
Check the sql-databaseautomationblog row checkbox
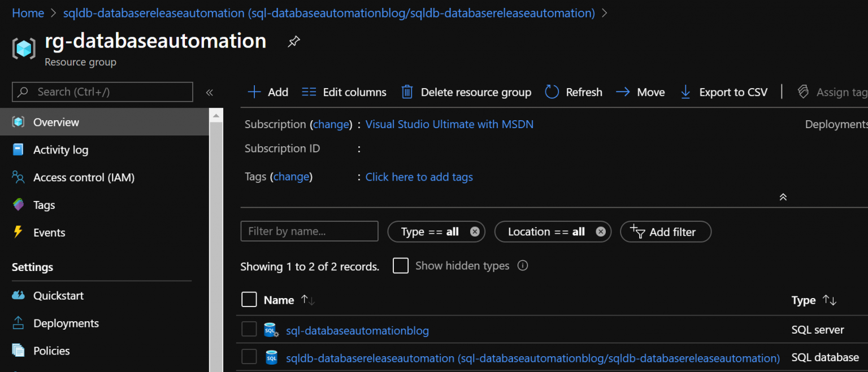249,329
